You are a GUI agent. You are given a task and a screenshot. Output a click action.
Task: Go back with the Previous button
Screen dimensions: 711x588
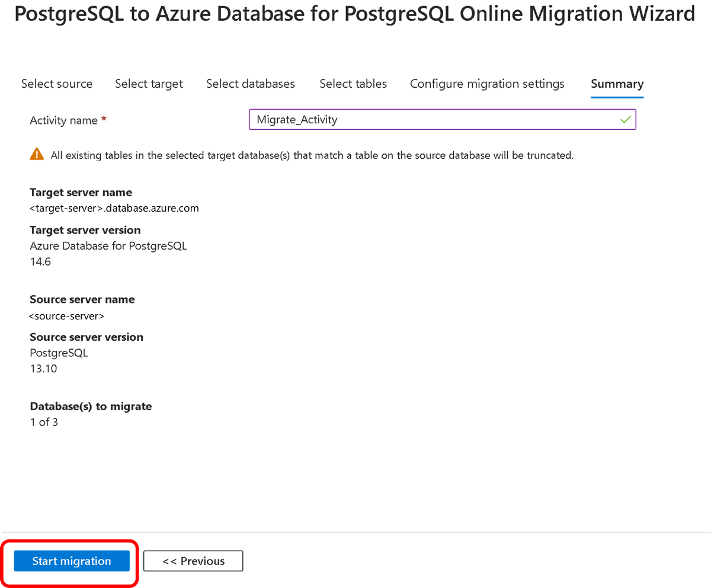[x=193, y=561]
